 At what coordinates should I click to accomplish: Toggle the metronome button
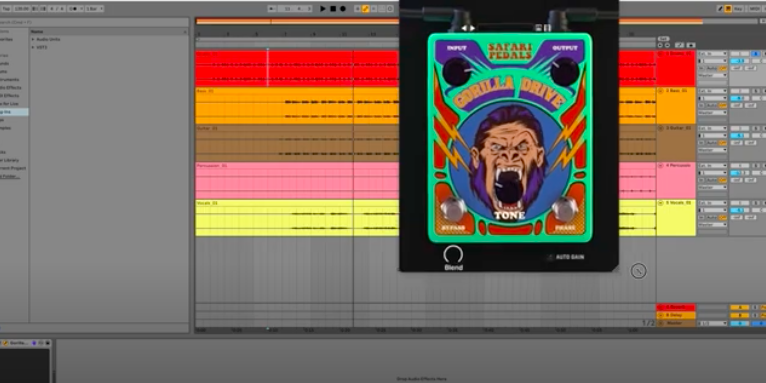tap(75, 9)
